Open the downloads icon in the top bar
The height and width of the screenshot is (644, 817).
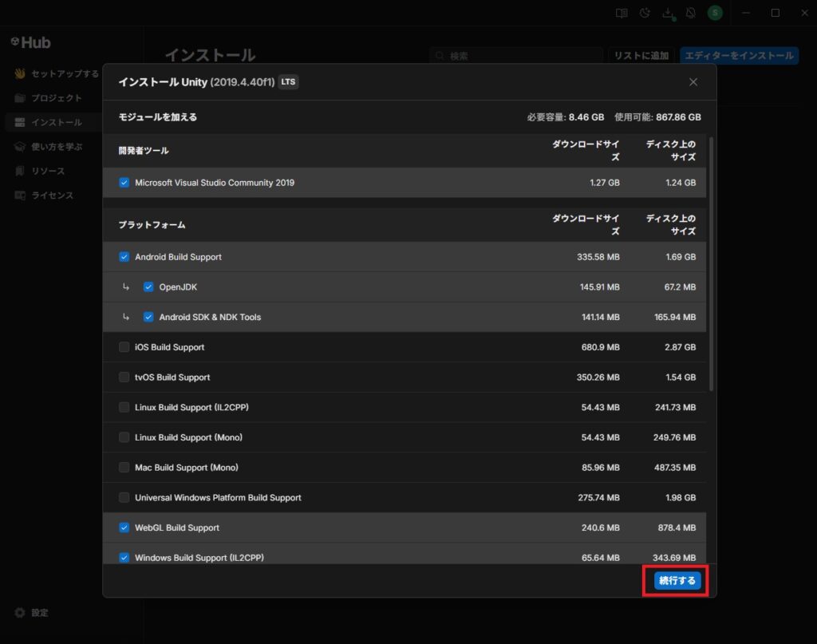point(668,13)
